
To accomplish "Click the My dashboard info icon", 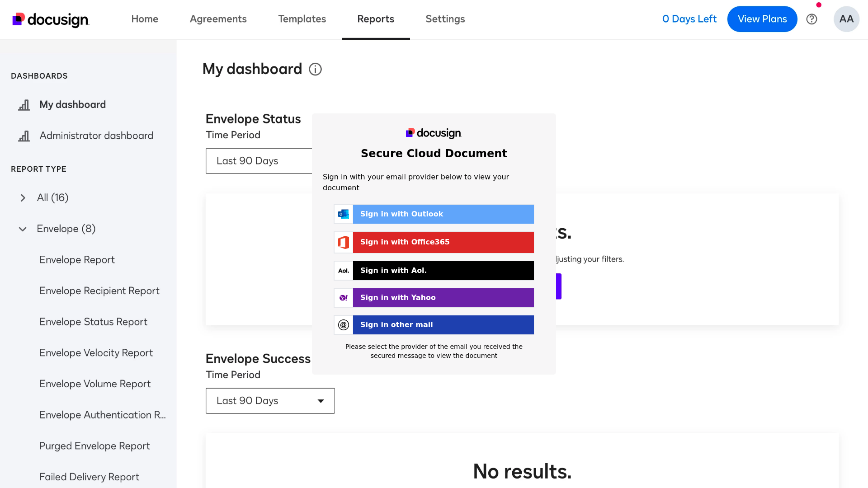I will (315, 69).
